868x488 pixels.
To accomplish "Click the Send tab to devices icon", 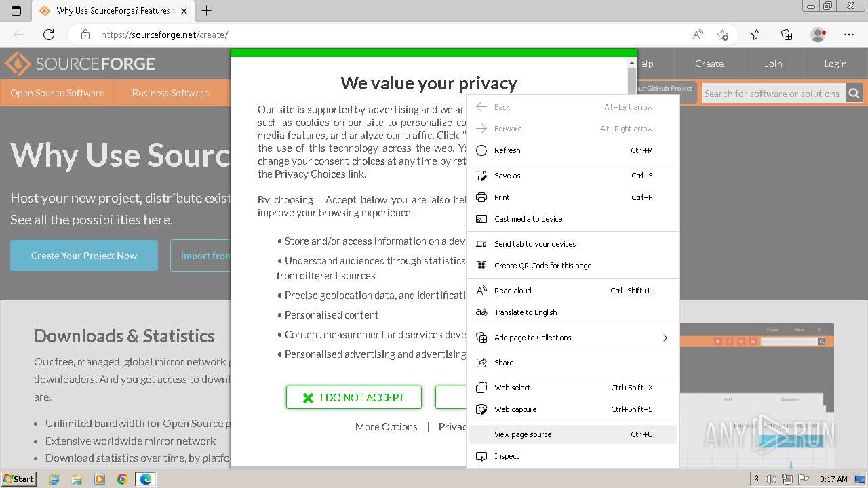I will pos(481,244).
